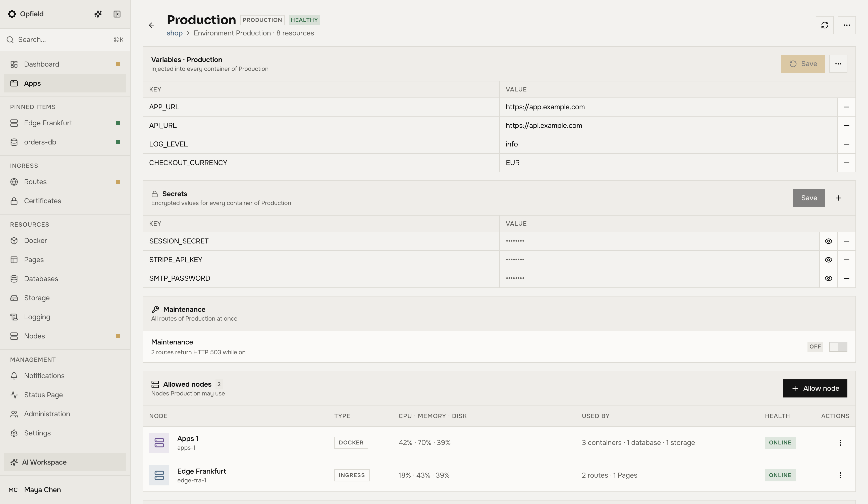Open Routes in sidebar
868x504 pixels.
pyautogui.click(x=65, y=182)
